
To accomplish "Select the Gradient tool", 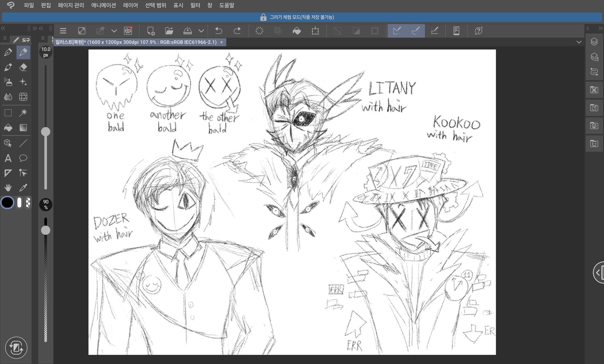I will 23,128.
